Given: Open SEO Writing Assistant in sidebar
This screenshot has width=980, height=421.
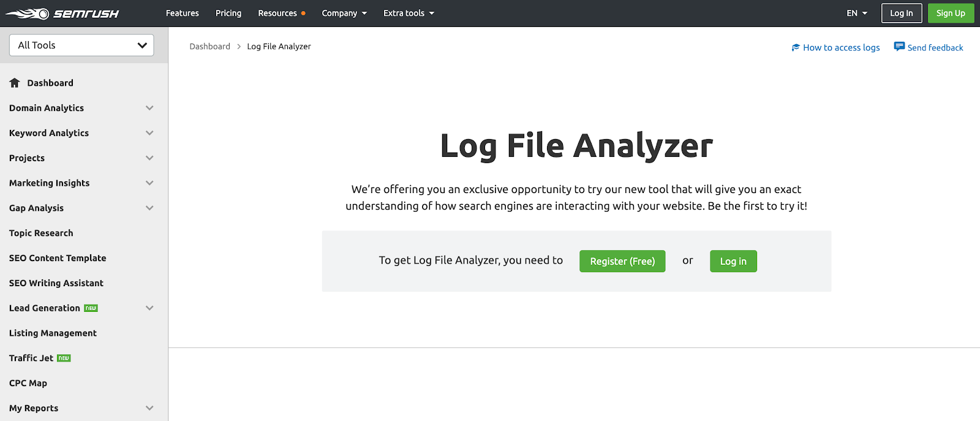Looking at the screenshot, I should point(56,283).
